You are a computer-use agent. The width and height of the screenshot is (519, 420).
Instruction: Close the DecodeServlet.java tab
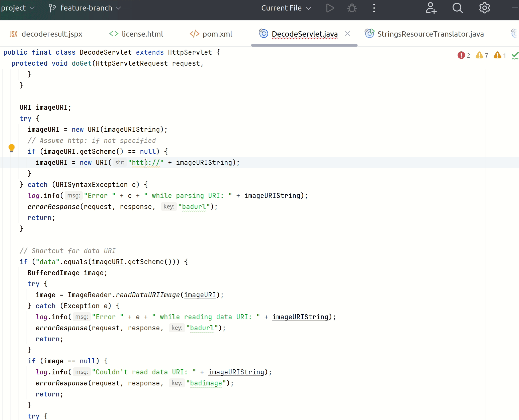348,34
